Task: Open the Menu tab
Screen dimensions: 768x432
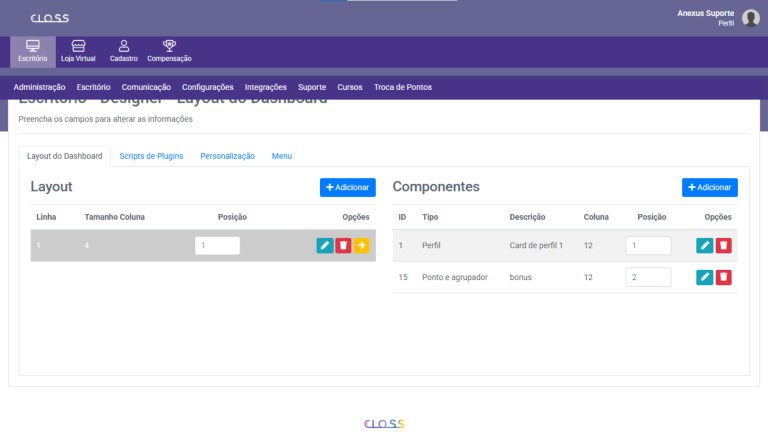Action: [282, 156]
